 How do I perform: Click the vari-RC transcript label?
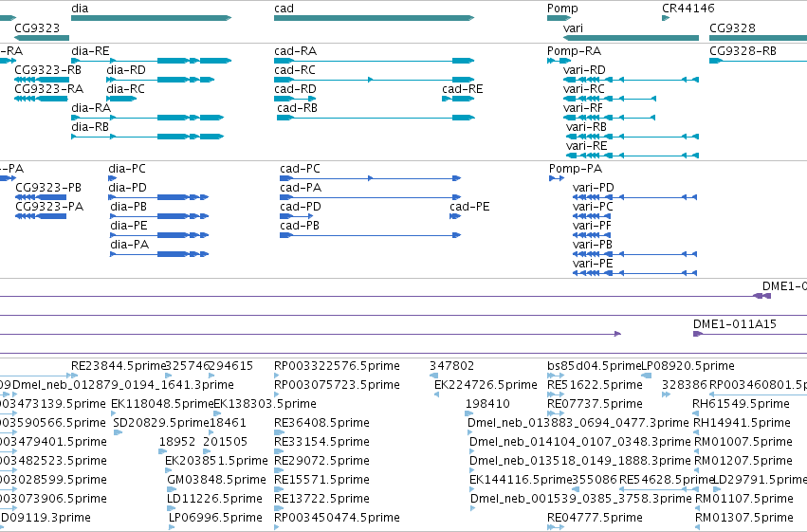pyautogui.click(x=583, y=89)
